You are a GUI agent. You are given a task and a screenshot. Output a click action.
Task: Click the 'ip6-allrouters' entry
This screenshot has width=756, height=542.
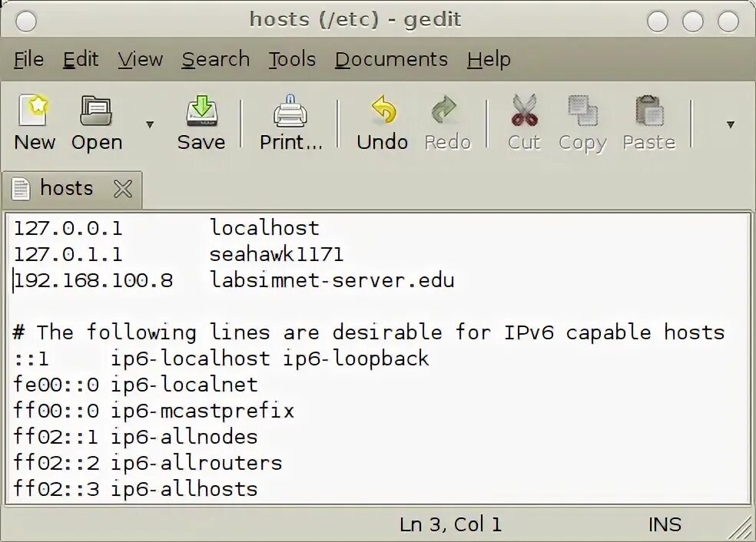click(197, 462)
